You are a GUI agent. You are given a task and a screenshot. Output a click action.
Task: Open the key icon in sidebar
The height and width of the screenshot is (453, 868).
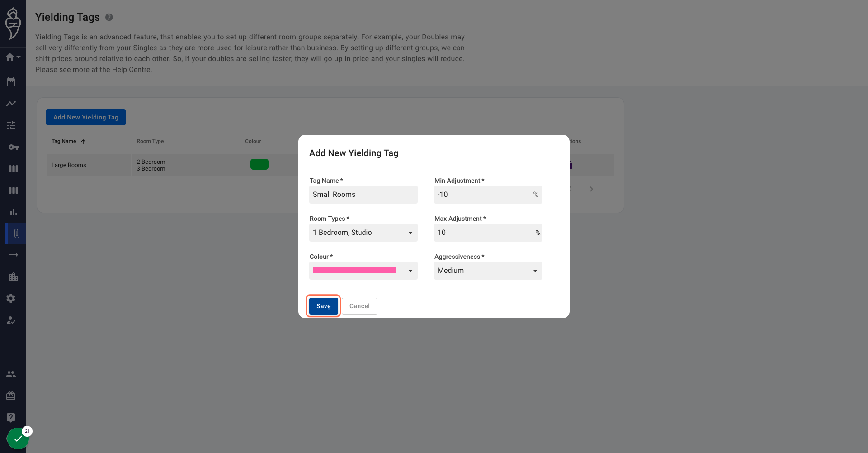pyautogui.click(x=13, y=147)
